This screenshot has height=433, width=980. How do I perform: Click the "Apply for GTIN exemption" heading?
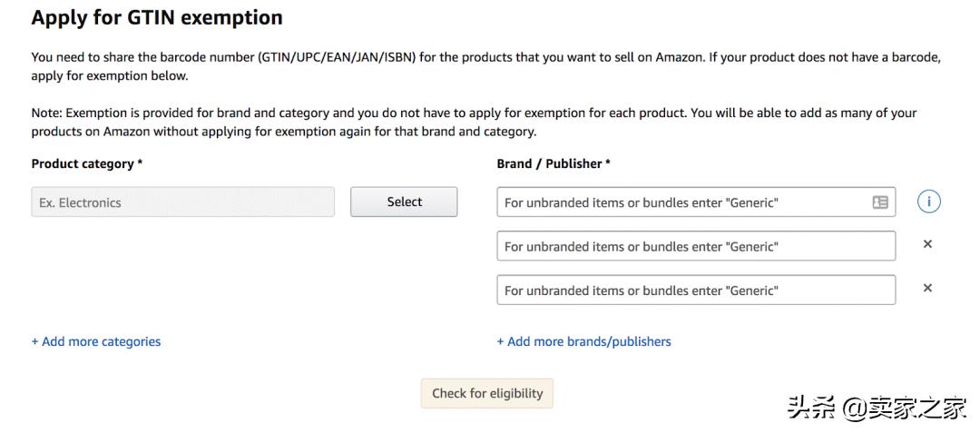tap(157, 17)
